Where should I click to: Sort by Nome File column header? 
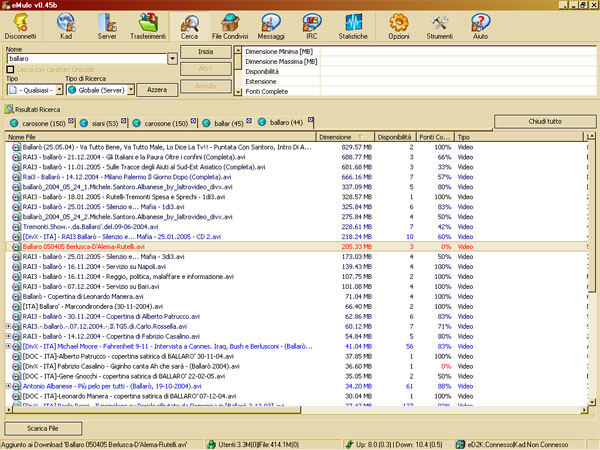(160, 137)
